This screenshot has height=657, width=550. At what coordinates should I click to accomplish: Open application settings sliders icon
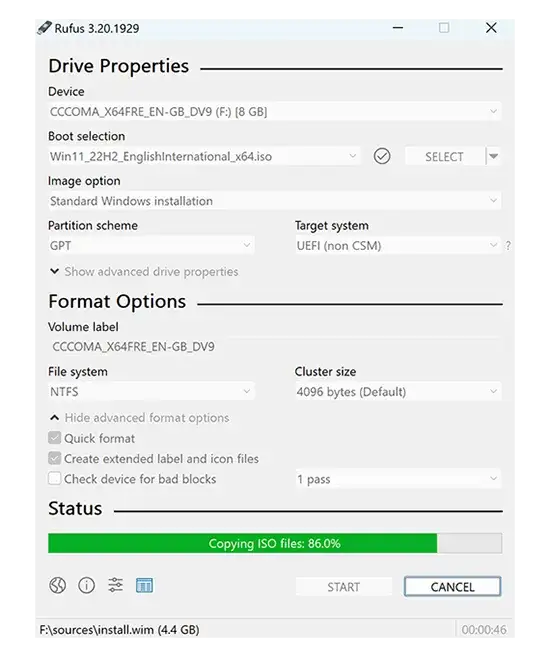point(116,585)
